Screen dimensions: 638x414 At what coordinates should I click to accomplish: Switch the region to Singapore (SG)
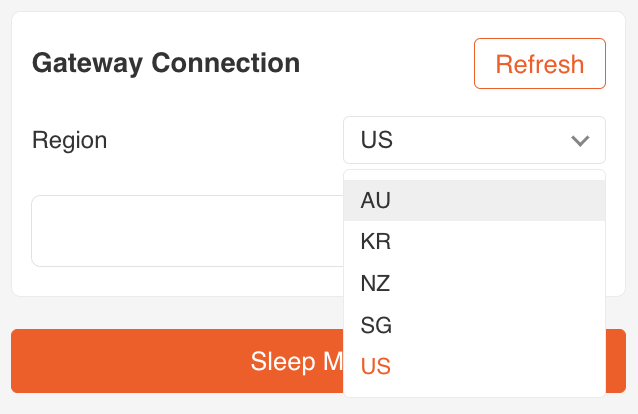click(x=474, y=326)
